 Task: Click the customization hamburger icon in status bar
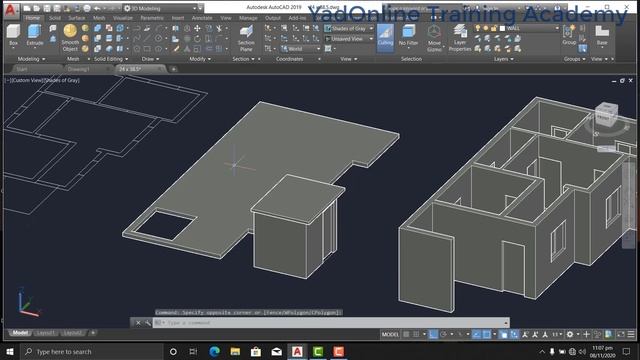631,334
